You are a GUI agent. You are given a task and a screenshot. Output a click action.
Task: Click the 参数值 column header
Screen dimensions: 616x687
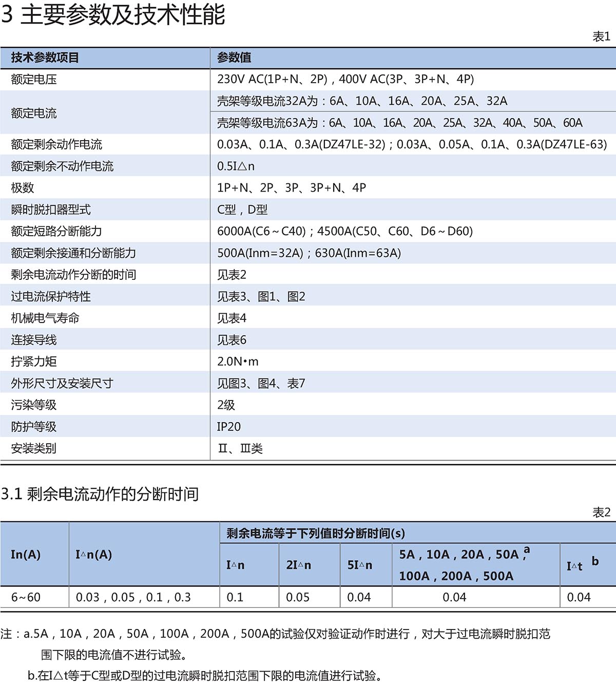click(x=234, y=58)
